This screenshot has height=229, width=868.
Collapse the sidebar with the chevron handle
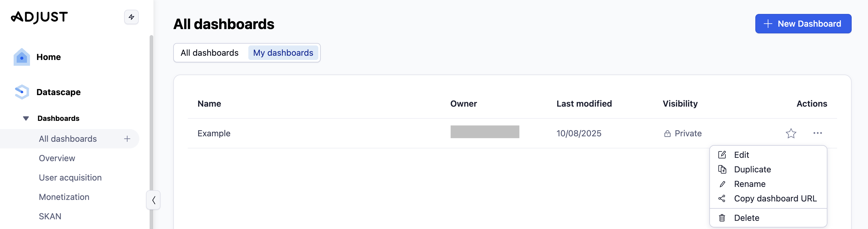click(154, 200)
